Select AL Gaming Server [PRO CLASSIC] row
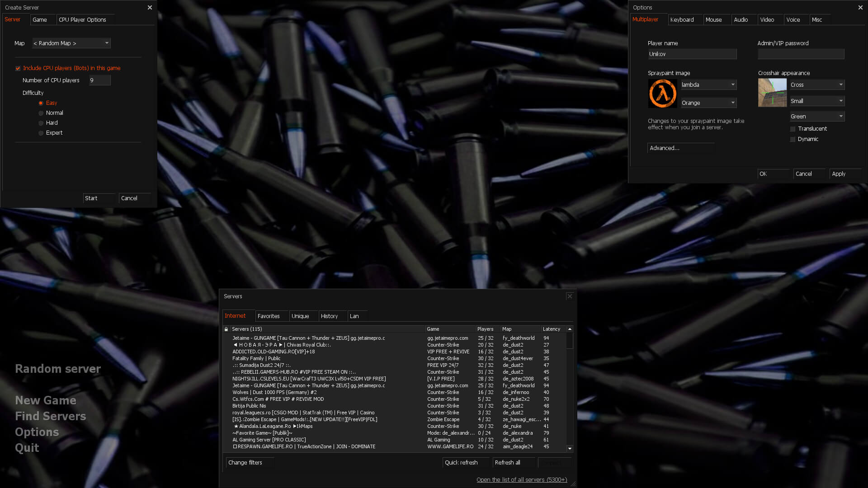 [395, 440]
